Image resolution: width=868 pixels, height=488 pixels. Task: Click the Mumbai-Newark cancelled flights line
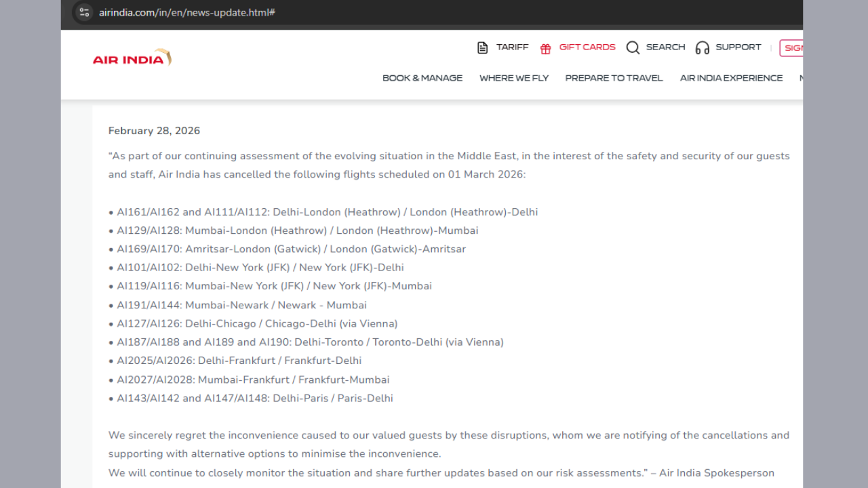(241, 305)
